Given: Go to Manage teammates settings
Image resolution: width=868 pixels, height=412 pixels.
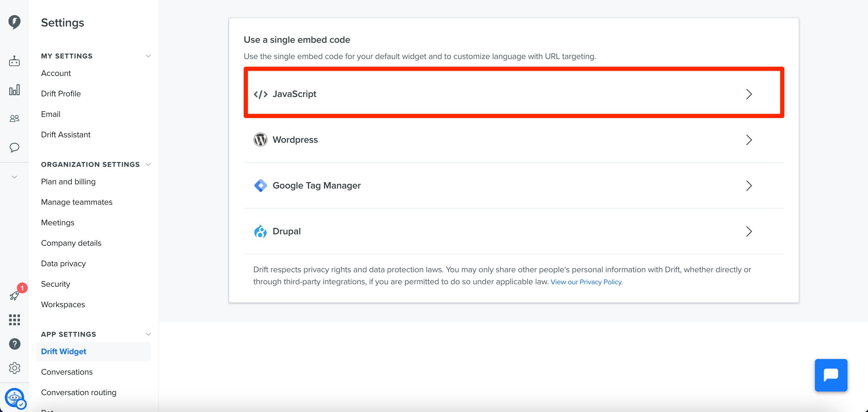Looking at the screenshot, I should point(77,202).
